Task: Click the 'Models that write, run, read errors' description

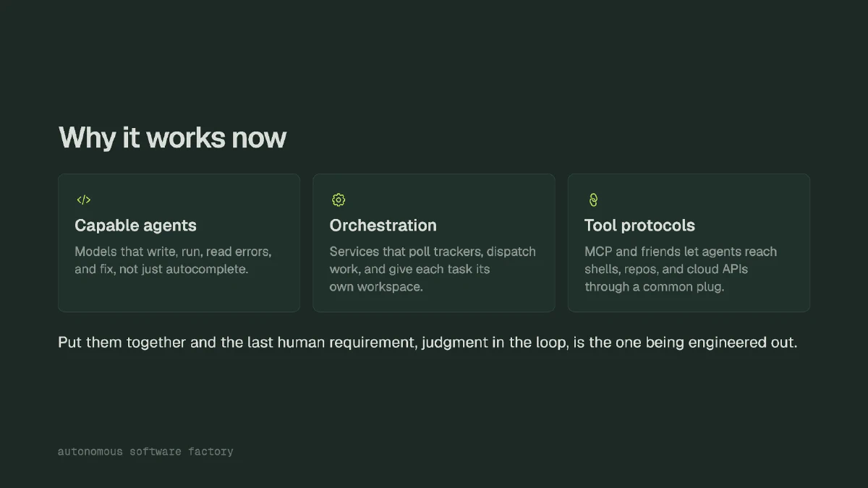Action: [x=174, y=260]
